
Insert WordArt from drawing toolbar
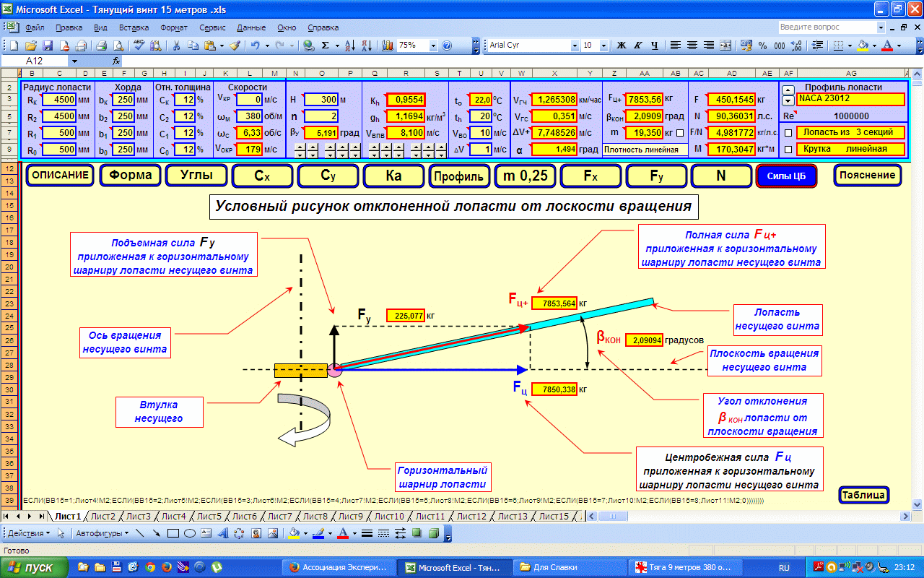222,533
